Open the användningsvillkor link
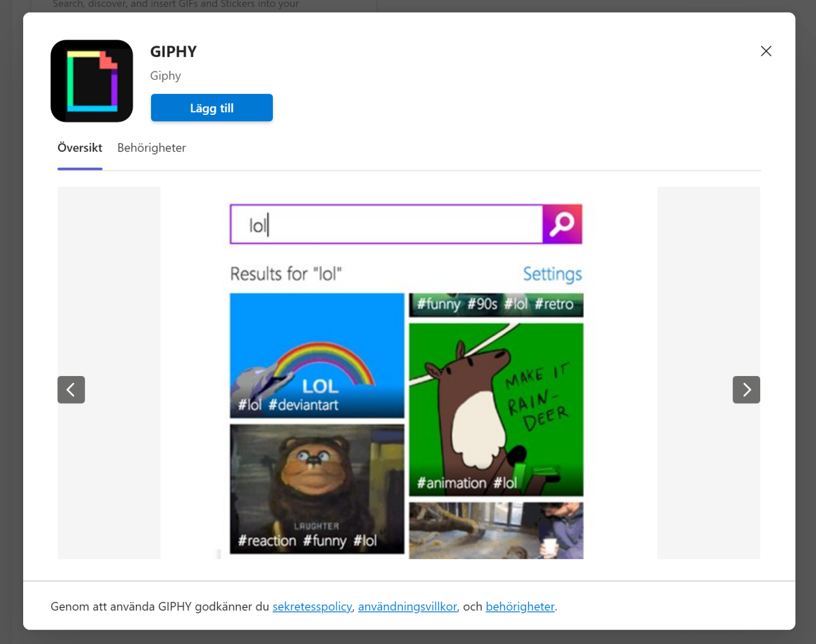The height and width of the screenshot is (644, 816). click(x=408, y=607)
